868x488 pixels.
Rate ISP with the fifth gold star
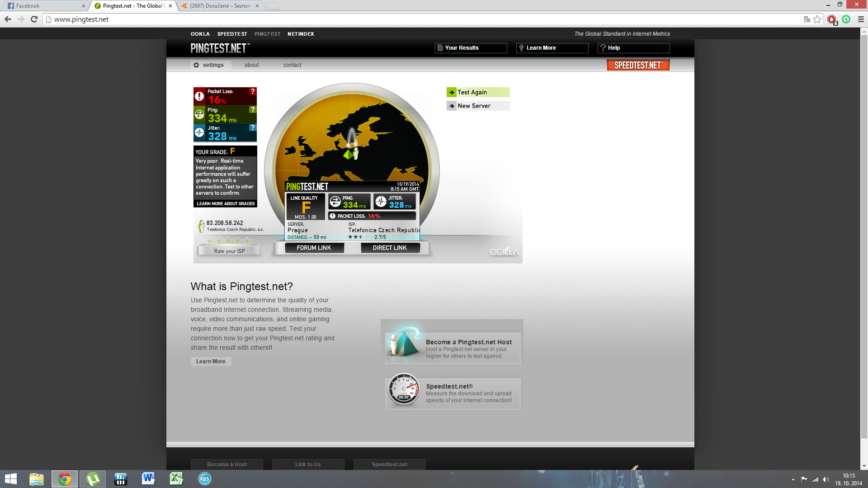pos(247,241)
